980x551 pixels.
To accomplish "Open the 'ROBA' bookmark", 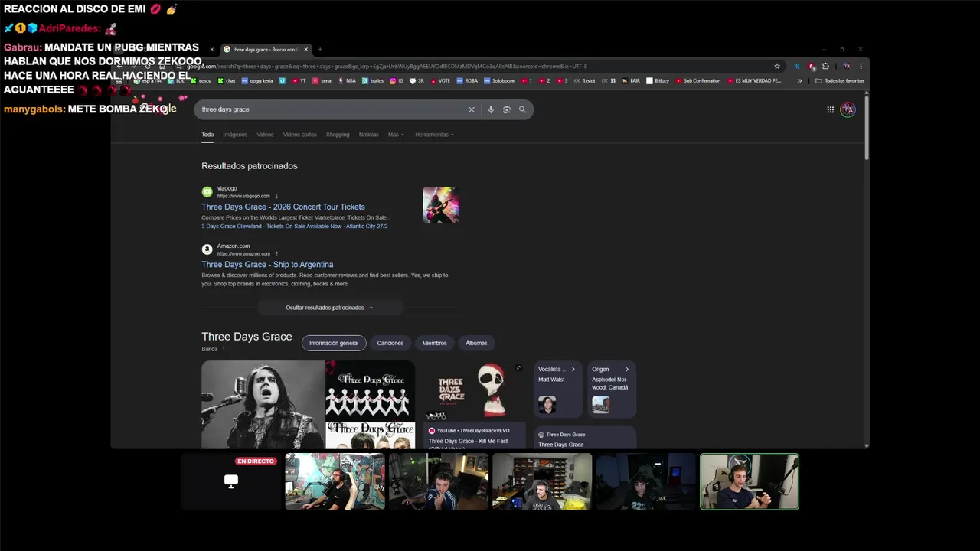I will tap(467, 80).
